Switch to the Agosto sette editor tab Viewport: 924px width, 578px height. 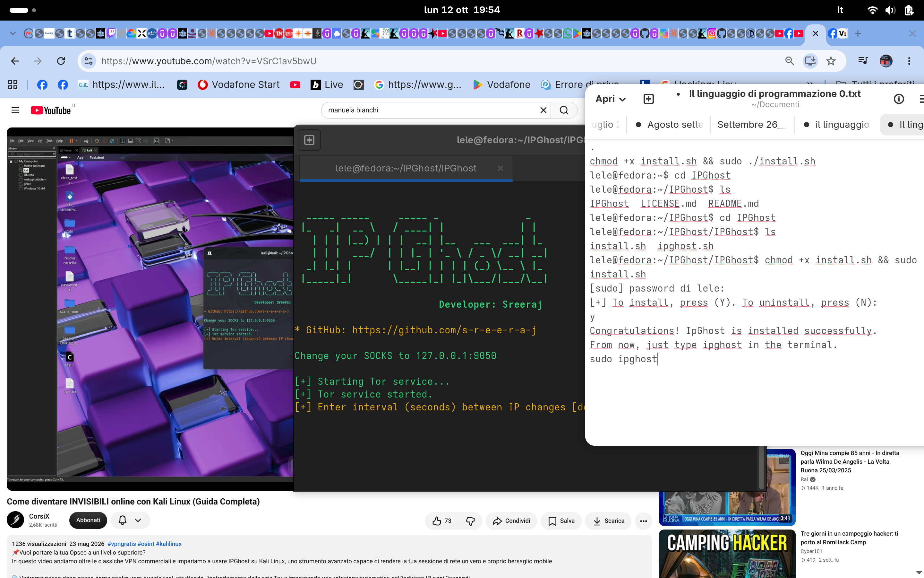(669, 125)
